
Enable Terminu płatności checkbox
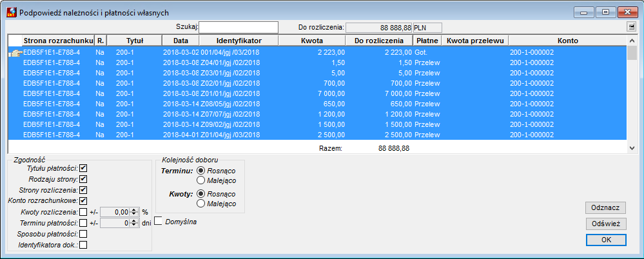[x=83, y=223]
